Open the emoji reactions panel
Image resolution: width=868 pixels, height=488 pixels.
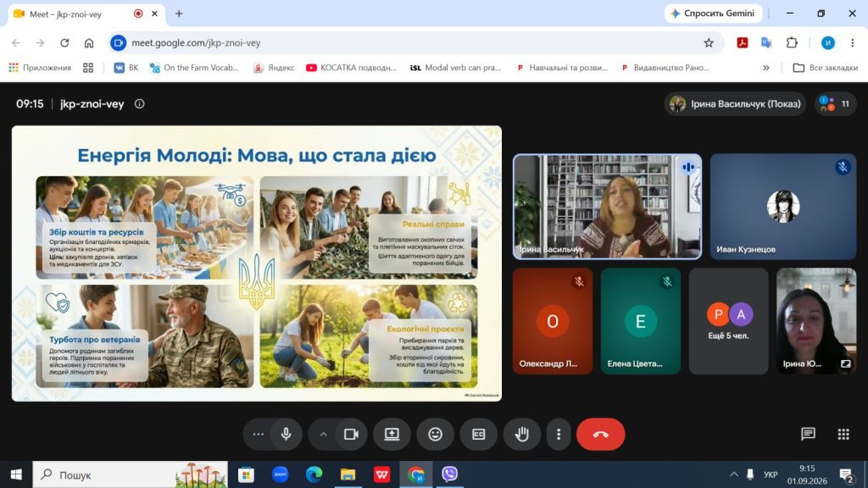coord(435,435)
